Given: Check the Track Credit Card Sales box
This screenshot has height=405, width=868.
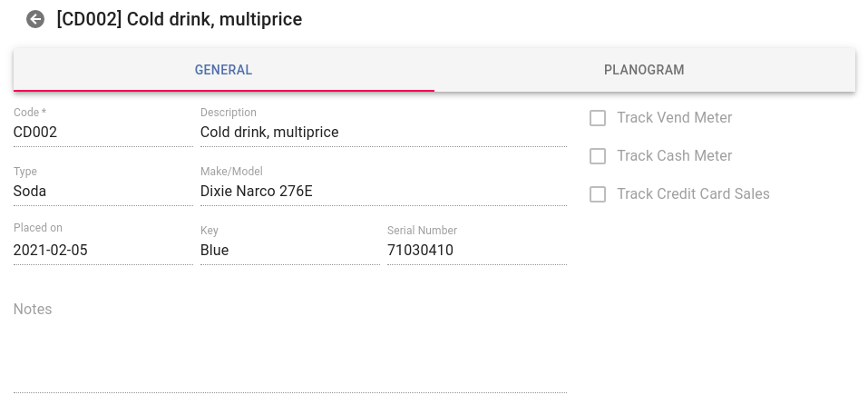Looking at the screenshot, I should pyautogui.click(x=598, y=194).
